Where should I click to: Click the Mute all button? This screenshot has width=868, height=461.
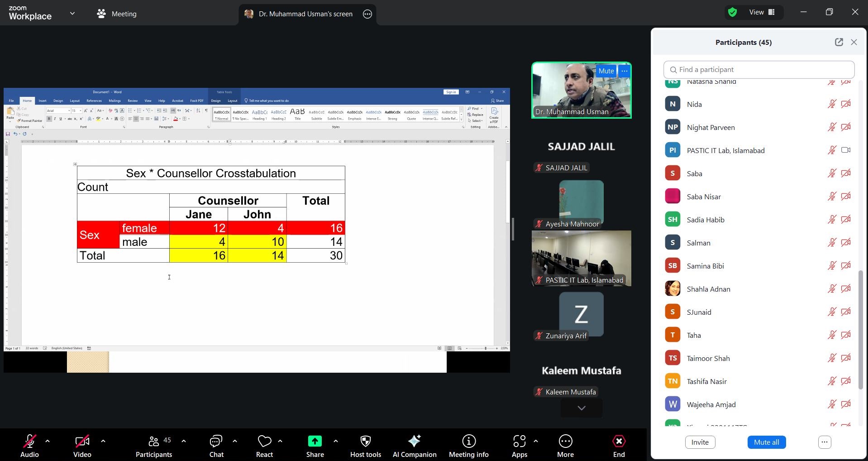766,442
